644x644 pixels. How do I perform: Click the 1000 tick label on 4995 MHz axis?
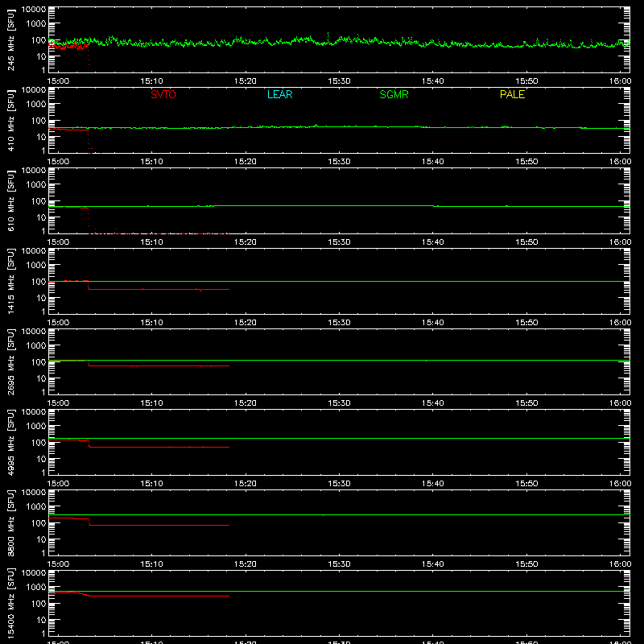36,426
